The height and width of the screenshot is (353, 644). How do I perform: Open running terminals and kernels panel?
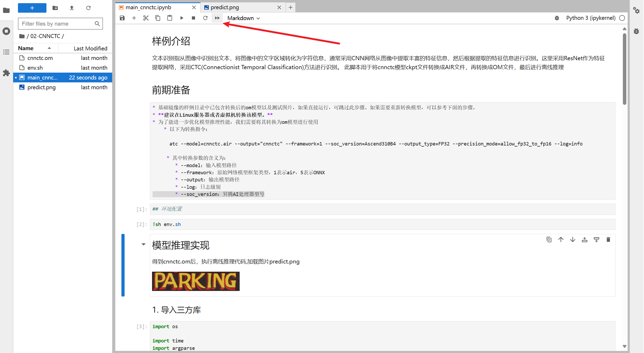(6, 31)
